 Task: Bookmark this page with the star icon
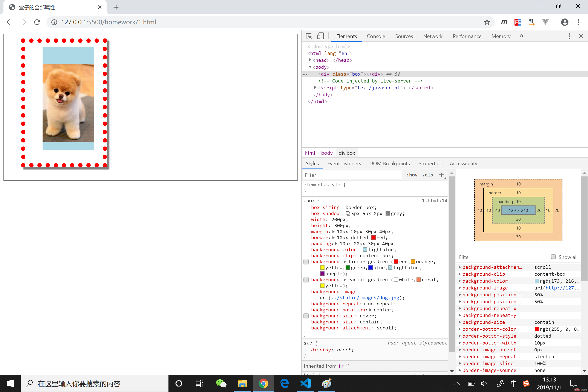pyautogui.click(x=487, y=22)
